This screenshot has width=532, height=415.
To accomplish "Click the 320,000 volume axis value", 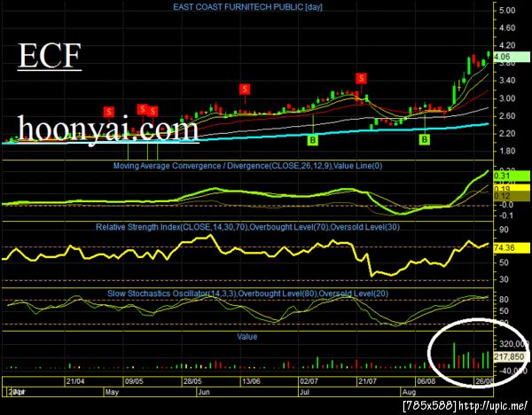I will (514, 344).
